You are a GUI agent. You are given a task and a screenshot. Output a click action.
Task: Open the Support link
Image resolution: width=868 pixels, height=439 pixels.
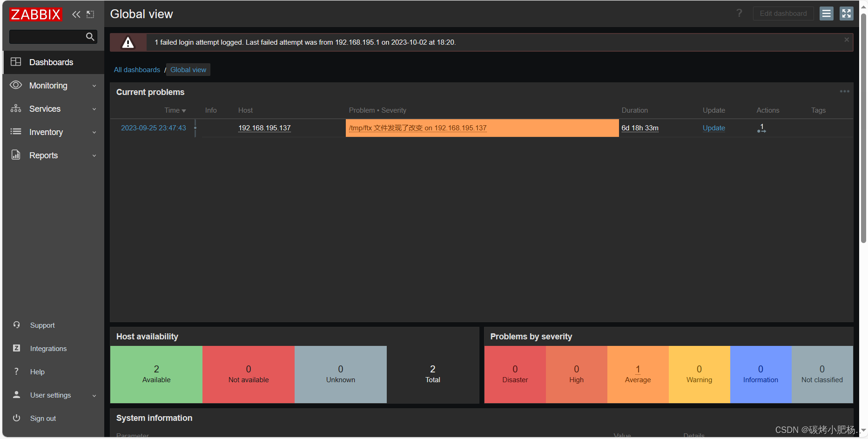pyautogui.click(x=42, y=325)
